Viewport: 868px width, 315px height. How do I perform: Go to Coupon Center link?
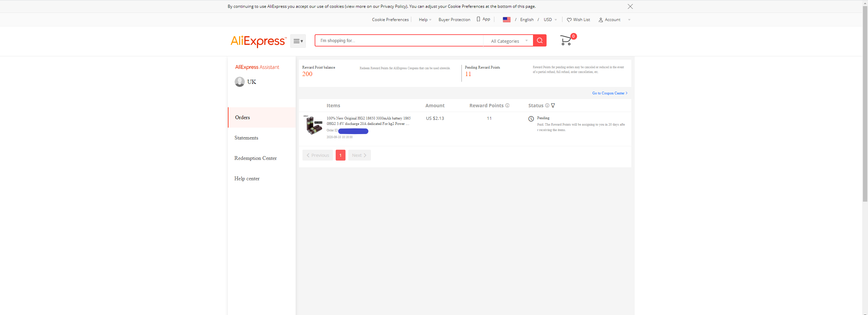click(x=610, y=93)
